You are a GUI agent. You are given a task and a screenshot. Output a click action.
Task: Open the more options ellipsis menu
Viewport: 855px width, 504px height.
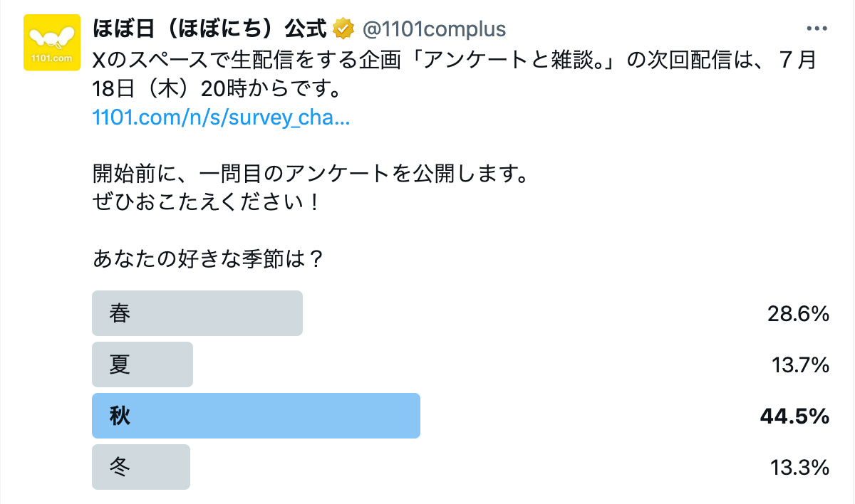tap(815, 29)
